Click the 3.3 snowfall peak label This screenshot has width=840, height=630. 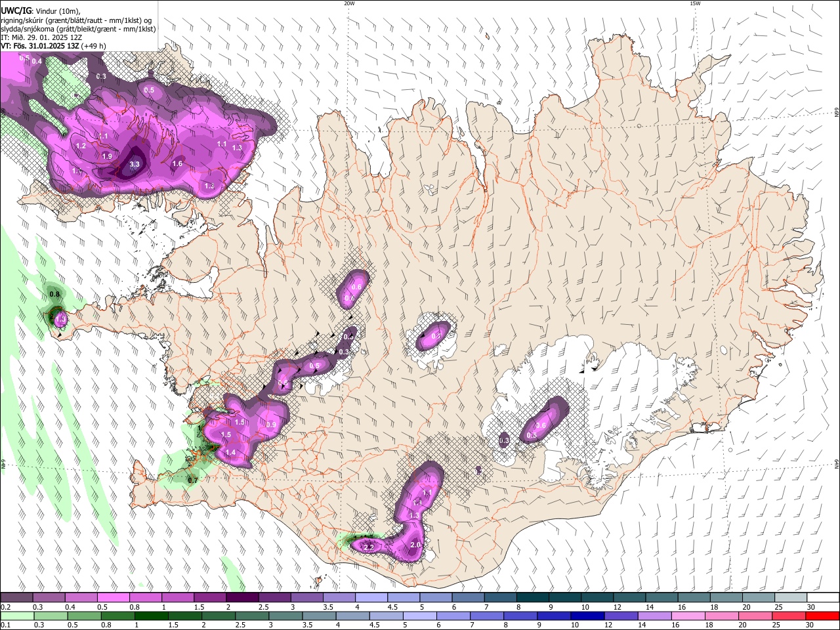[135, 164]
